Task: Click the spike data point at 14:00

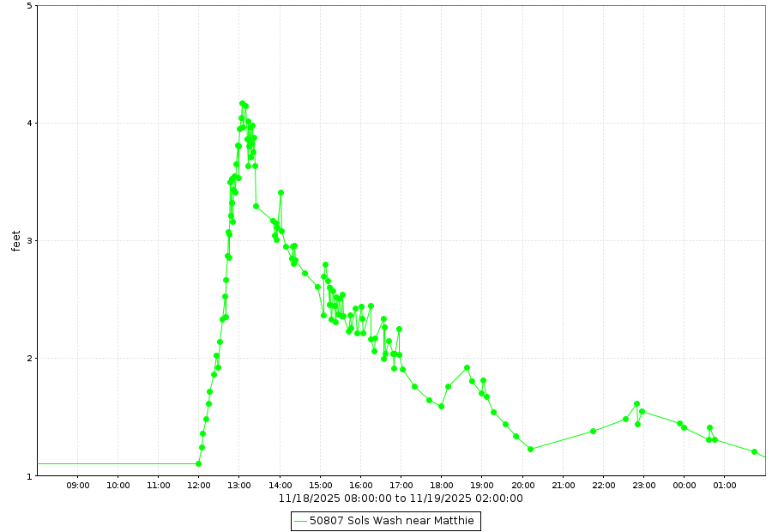Action: pos(280,192)
